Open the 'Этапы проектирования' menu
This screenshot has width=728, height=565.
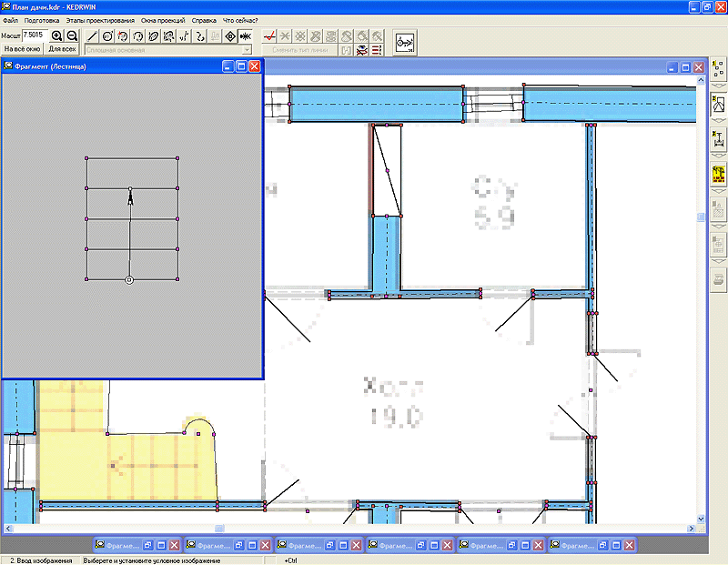point(99,20)
